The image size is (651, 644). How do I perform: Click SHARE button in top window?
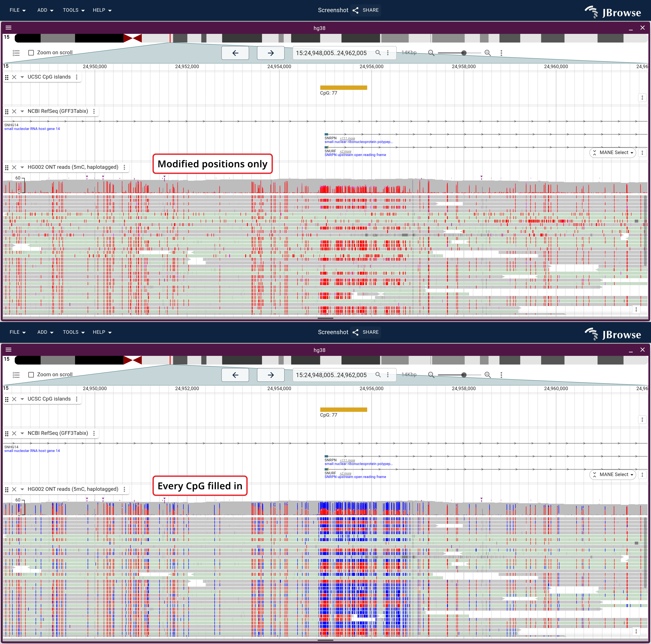coord(366,10)
